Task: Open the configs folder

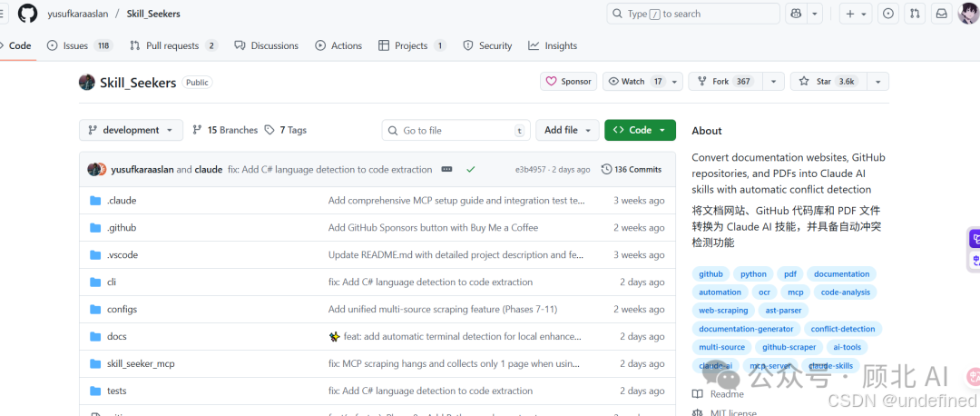Action: [122, 309]
